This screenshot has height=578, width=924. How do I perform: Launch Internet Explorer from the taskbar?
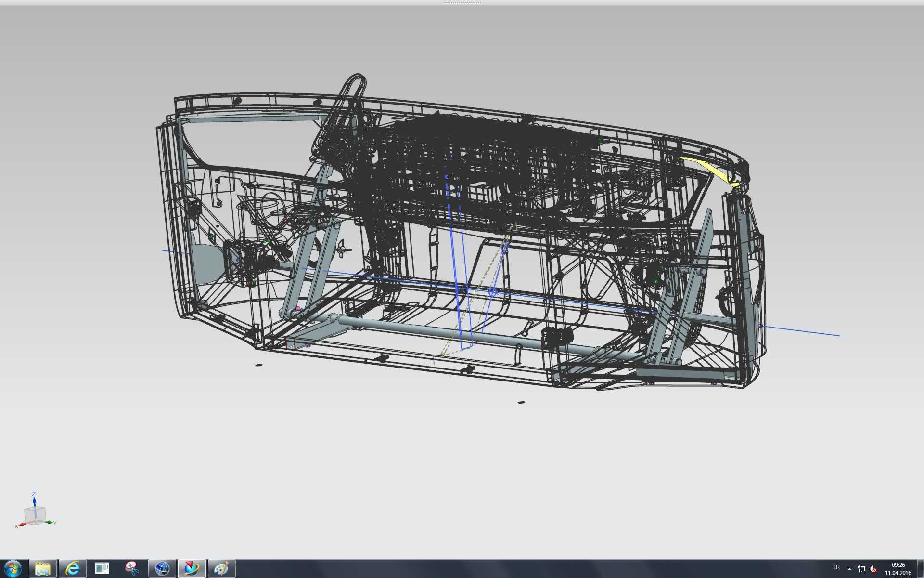pyautogui.click(x=73, y=569)
